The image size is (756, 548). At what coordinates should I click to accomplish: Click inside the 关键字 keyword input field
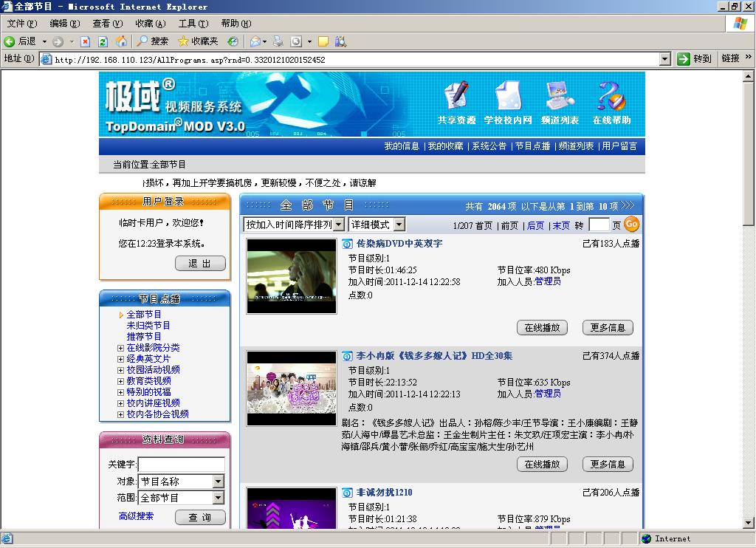181,465
